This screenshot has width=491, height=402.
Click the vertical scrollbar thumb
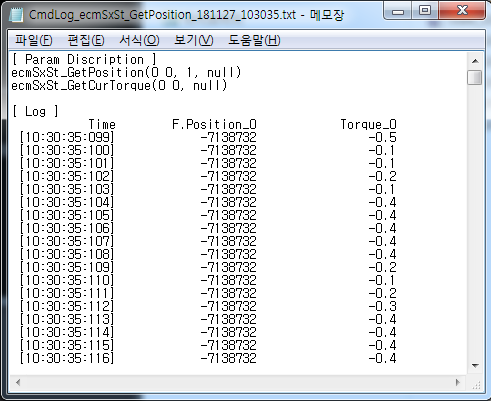(475, 77)
